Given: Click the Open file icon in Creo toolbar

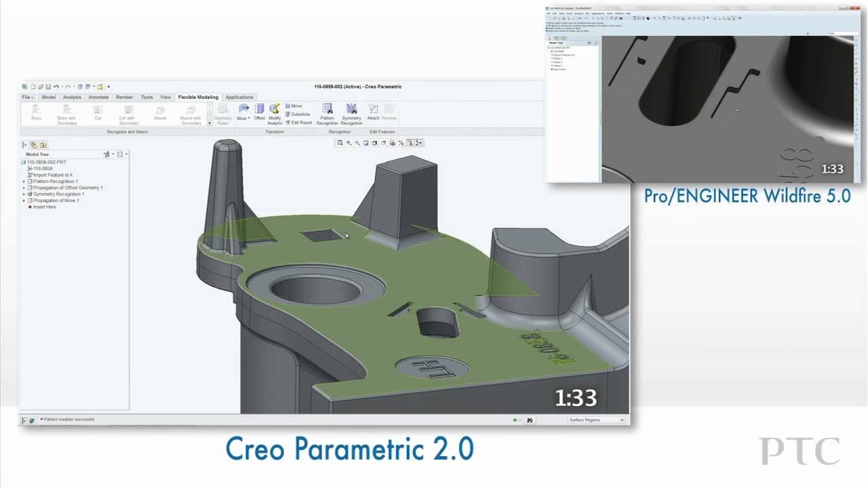Looking at the screenshot, I should tap(40, 87).
